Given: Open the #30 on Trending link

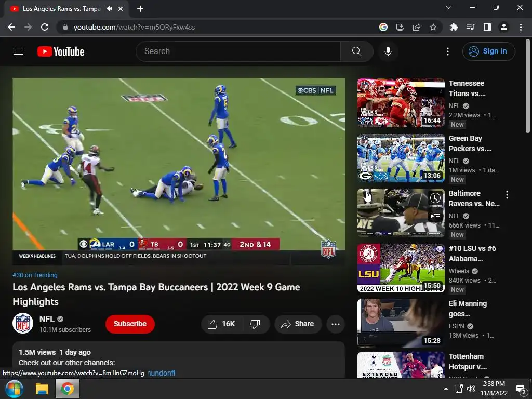Looking at the screenshot, I should (35, 275).
